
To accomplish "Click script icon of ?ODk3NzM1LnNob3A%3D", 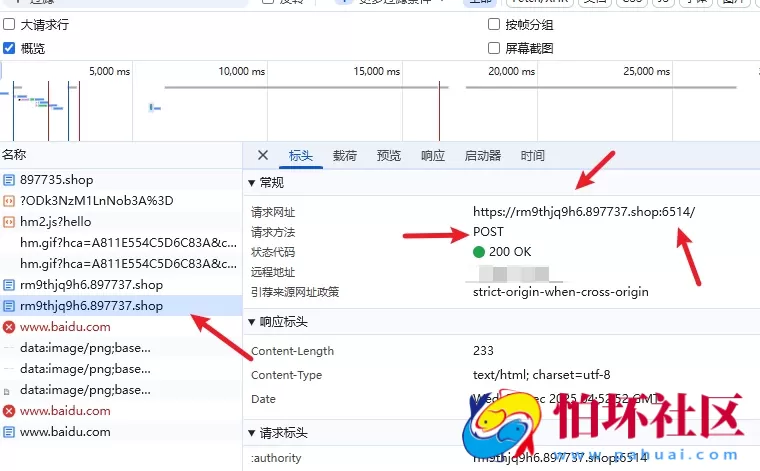I will click(x=9, y=201).
